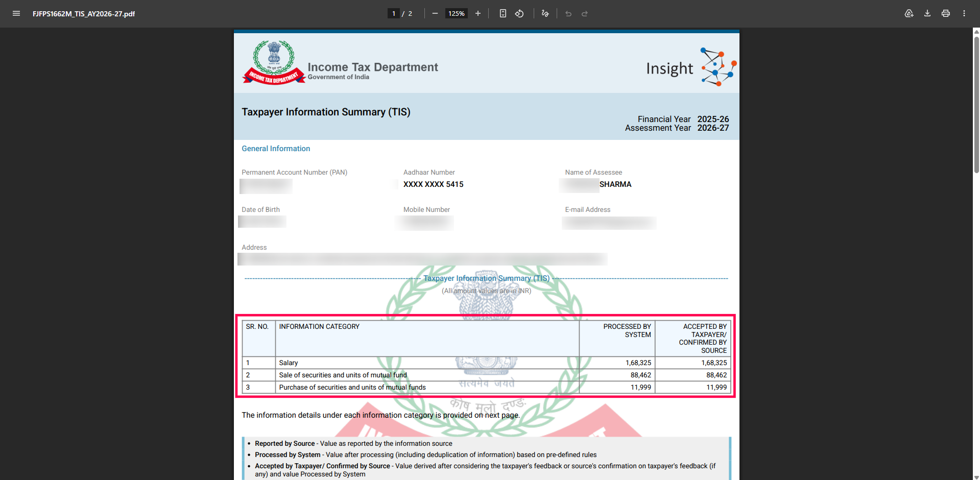Image resolution: width=980 pixels, height=480 pixels.
Task: Download the PDF file
Action: pos(927,14)
